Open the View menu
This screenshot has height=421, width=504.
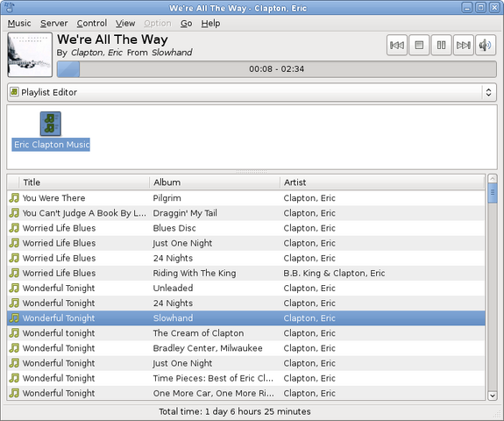(x=125, y=23)
